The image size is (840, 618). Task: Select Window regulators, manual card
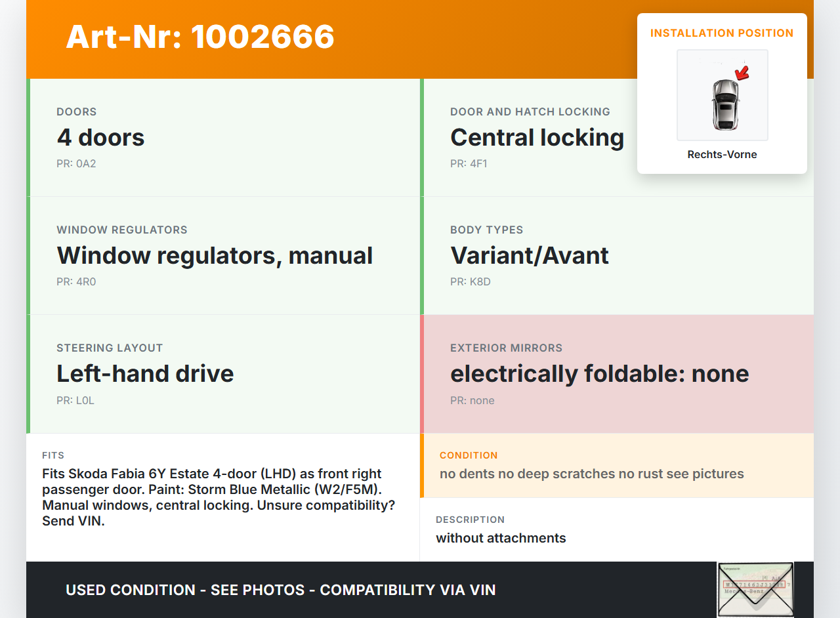[x=223, y=256]
